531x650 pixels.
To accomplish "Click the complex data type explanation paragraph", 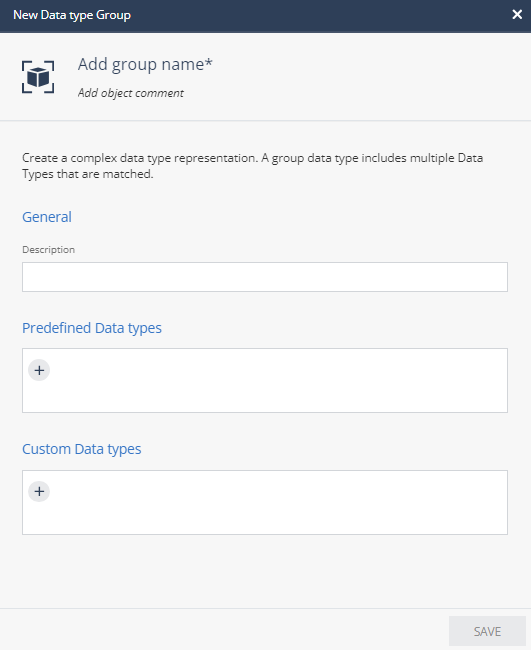I will tap(252, 166).
